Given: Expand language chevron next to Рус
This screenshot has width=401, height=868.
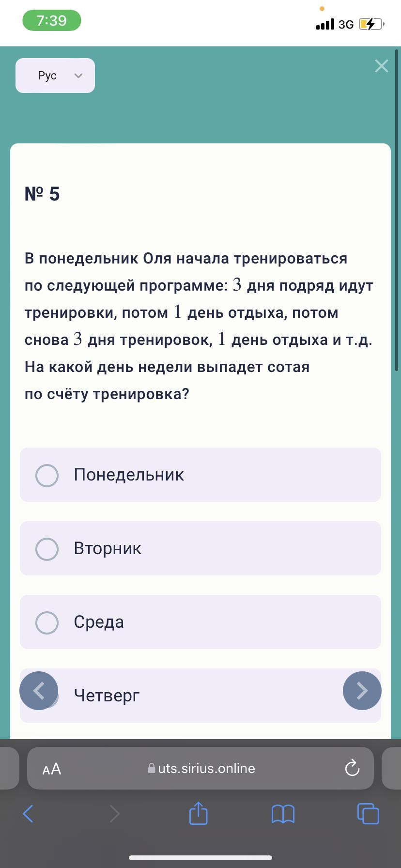Looking at the screenshot, I should point(78,76).
